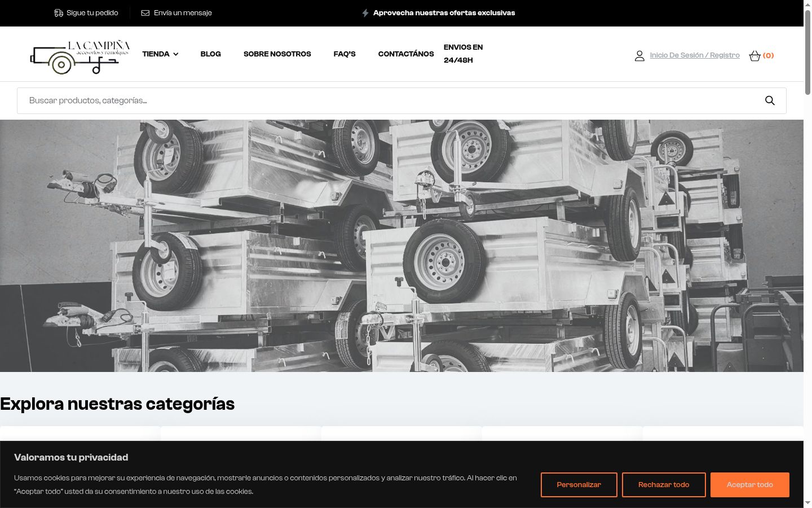Open the shopping basket icon
The height and width of the screenshot is (508, 812).
[x=754, y=55]
